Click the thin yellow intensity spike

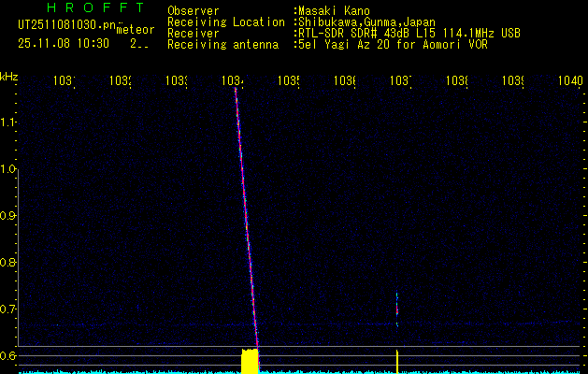point(398,362)
